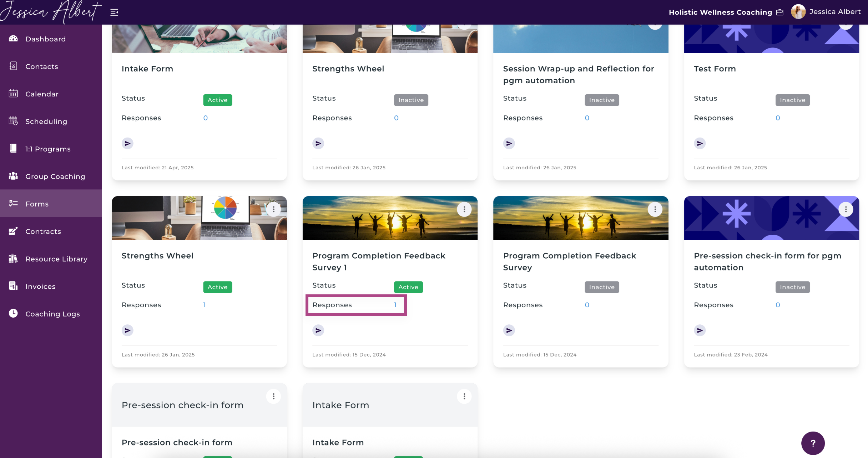868x458 pixels.
Task: Send the Intake Form via arrow icon
Action: click(x=127, y=144)
